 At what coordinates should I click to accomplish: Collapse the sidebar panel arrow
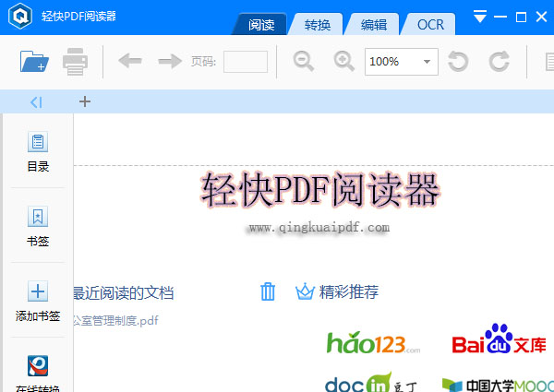pyautogui.click(x=36, y=102)
